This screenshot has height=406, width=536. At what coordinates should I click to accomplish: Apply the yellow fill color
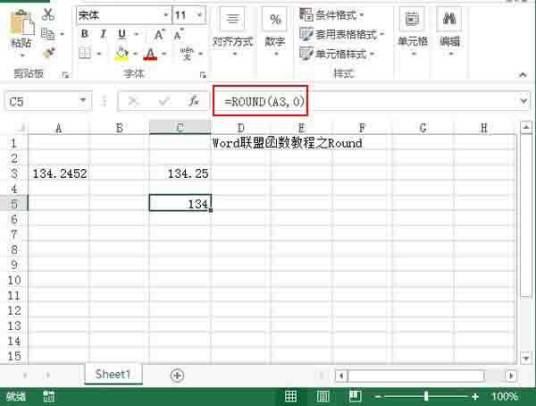[122, 54]
